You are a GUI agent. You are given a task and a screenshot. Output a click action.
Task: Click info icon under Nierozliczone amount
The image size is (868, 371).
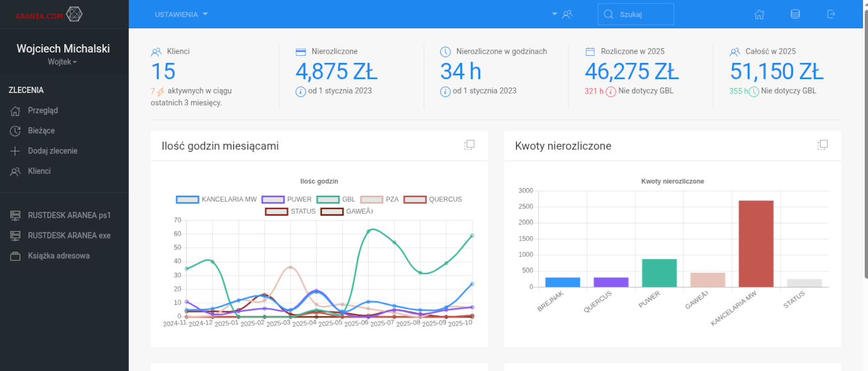point(301,91)
